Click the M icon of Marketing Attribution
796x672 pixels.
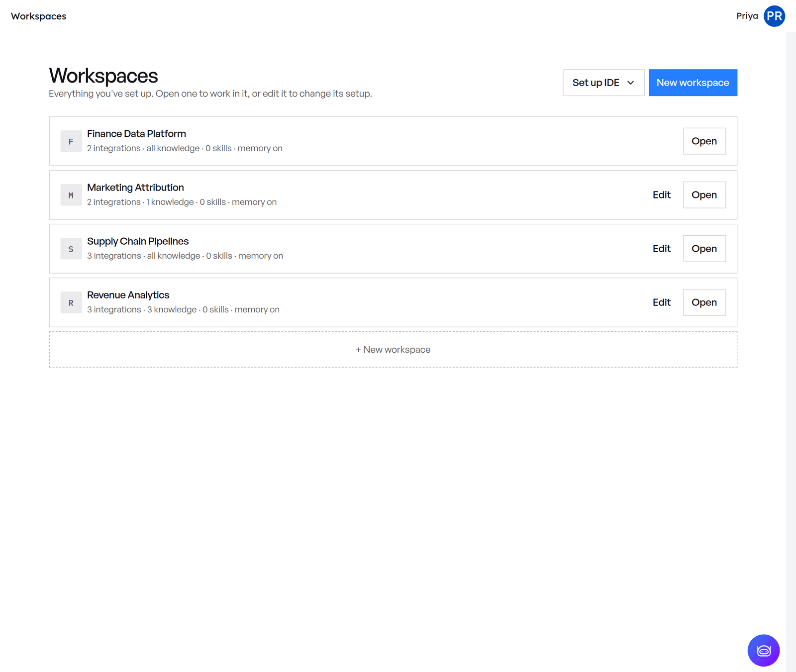(71, 195)
